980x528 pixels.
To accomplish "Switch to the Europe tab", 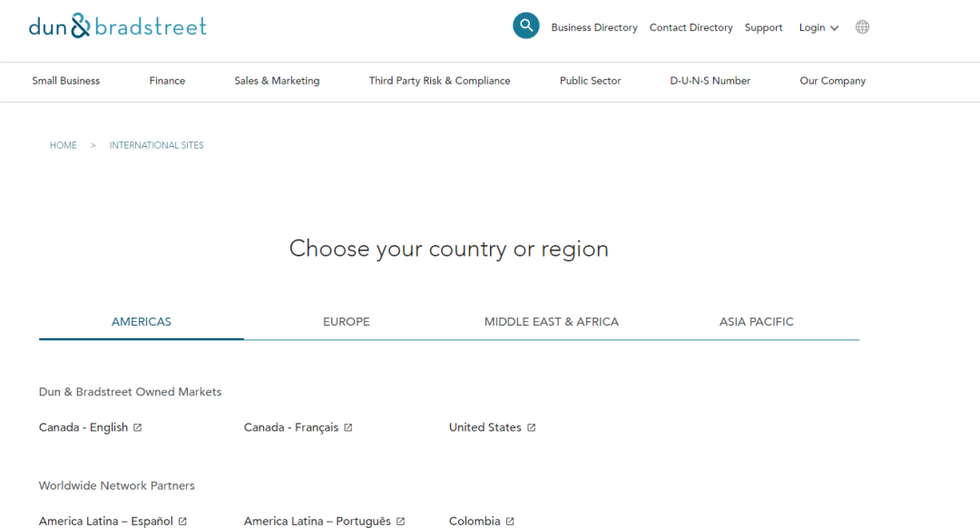I will click(x=347, y=322).
